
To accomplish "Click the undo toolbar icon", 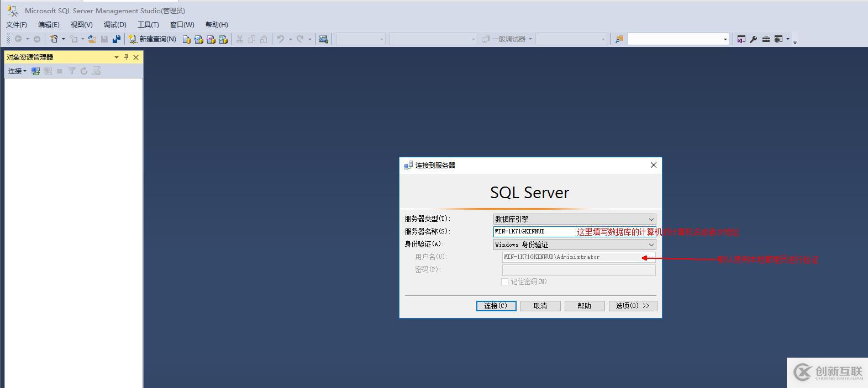I will [281, 39].
